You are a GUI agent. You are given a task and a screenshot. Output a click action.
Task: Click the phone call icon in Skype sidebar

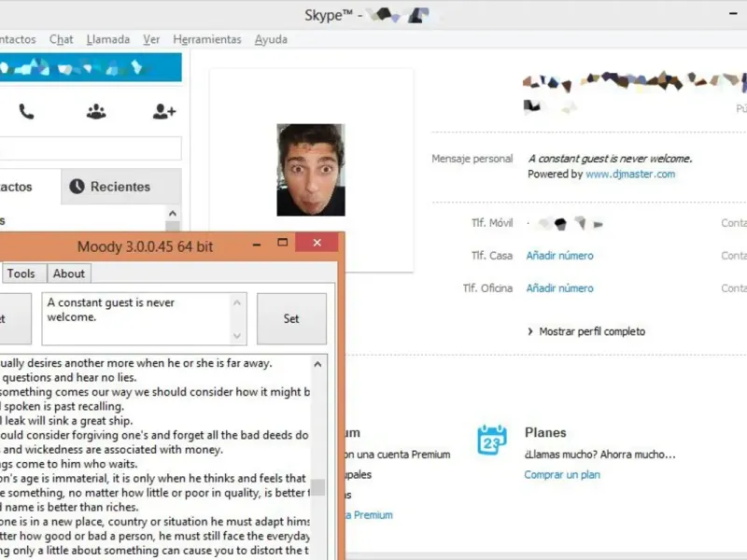[26, 111]
